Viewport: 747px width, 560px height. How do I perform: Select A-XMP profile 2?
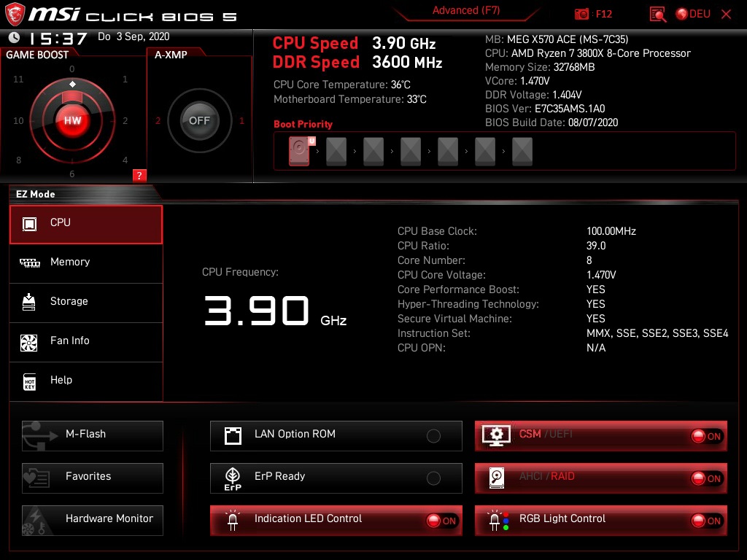pyautogui.click(x=158, y=120)
